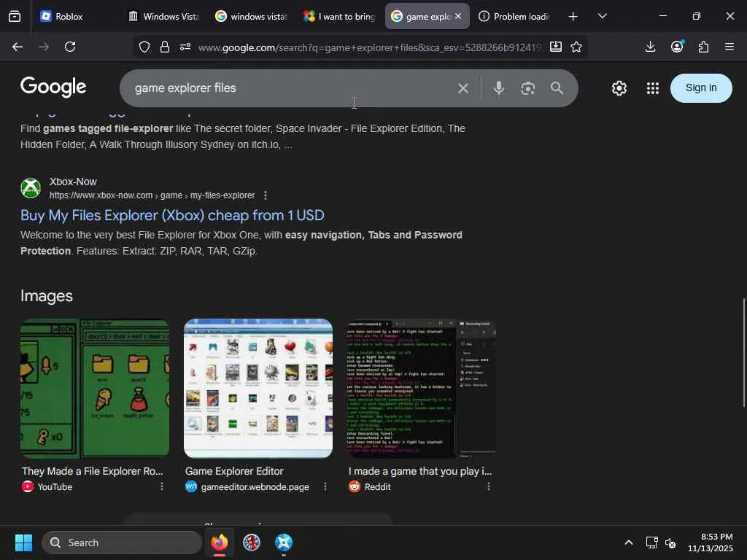This screenshot has height=560, width=747.
Task: Open the Game Explorer Editor thumbnail image
Action: pyautogui.click(x=258, y=388)
